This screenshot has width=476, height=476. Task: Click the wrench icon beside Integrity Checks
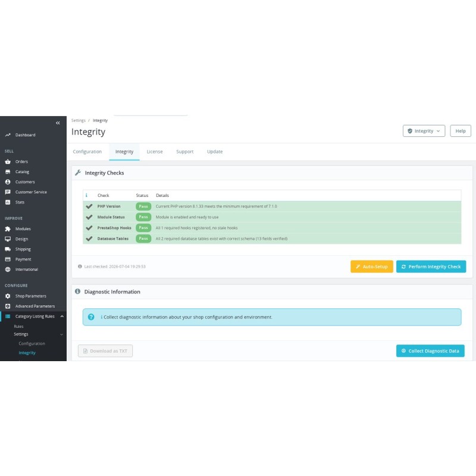(78, 173)
